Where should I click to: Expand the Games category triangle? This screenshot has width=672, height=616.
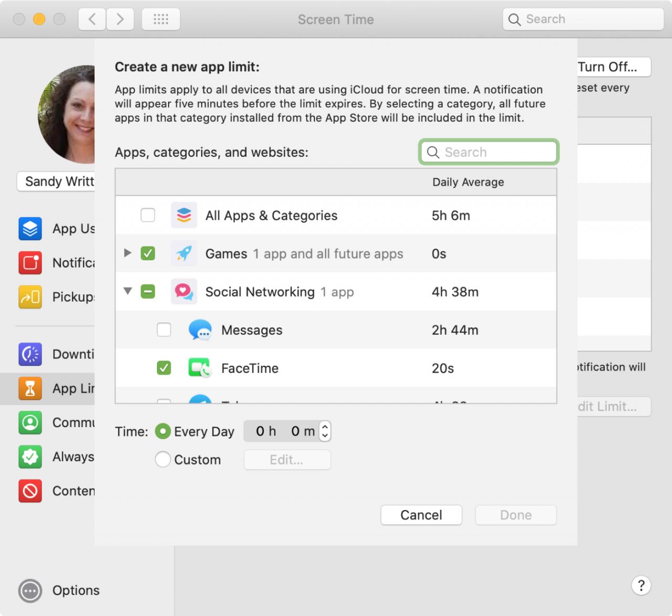[128, 253]
